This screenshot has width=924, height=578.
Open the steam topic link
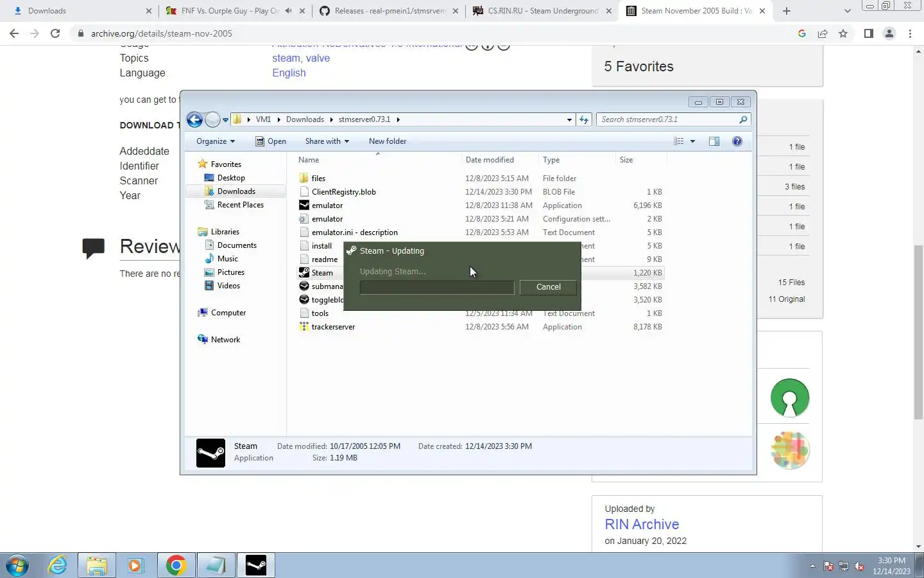tap(286, 58)
